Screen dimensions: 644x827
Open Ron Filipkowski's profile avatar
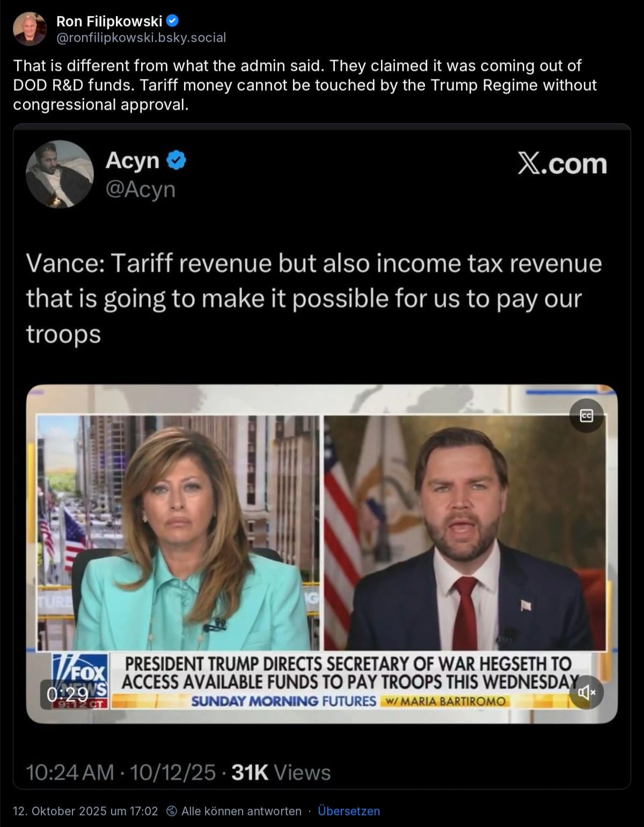[30, 29]
